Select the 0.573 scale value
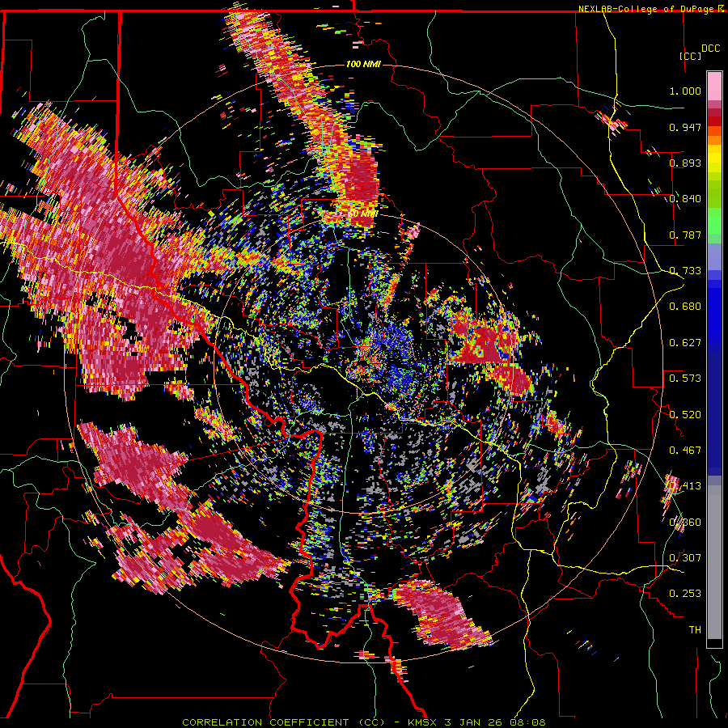The width and height of the screenshot is (728, 728). (x=685, y=379)
